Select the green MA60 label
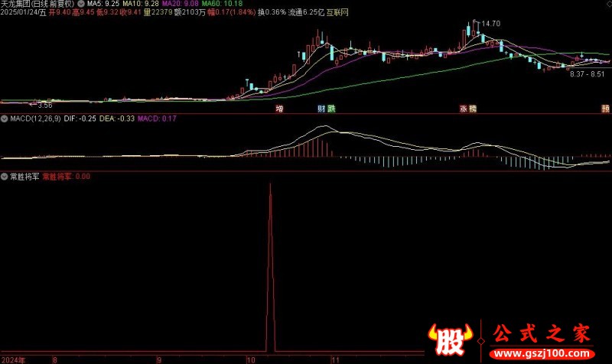This screenshot has height=364, width=612. (222, 4)
